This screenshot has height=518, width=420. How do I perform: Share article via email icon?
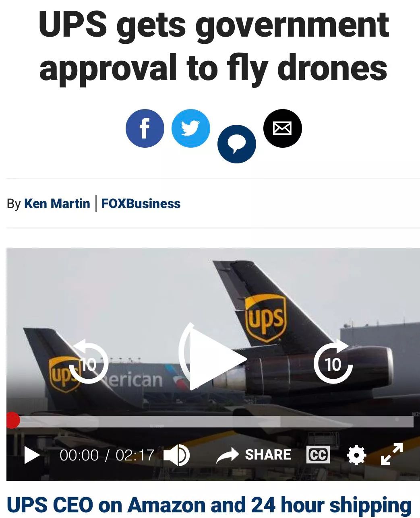tap(282, 128)
